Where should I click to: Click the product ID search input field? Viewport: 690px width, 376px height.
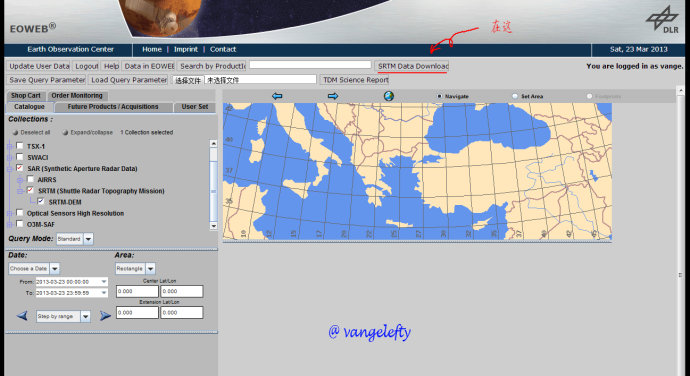pyautogui.click(x=310, y=65)
